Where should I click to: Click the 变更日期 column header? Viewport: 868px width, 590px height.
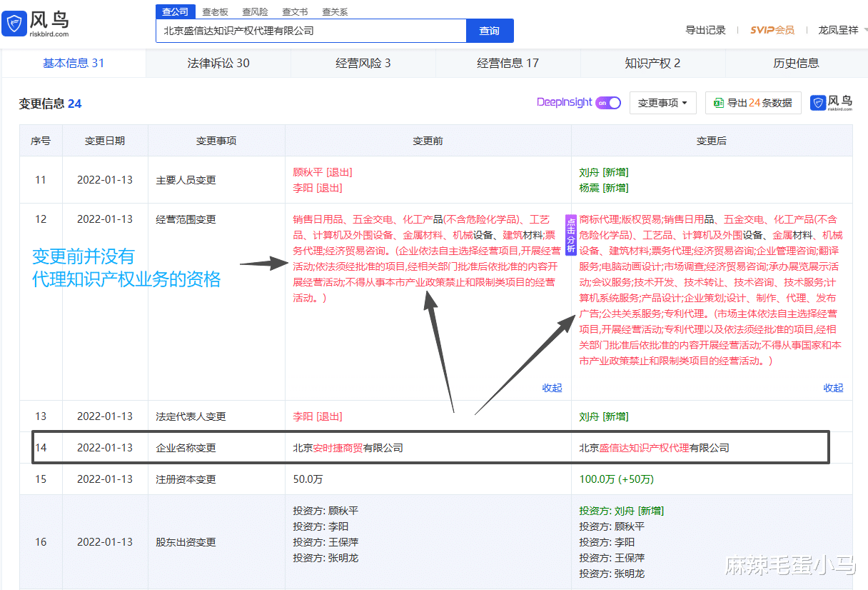click(105, 141)
